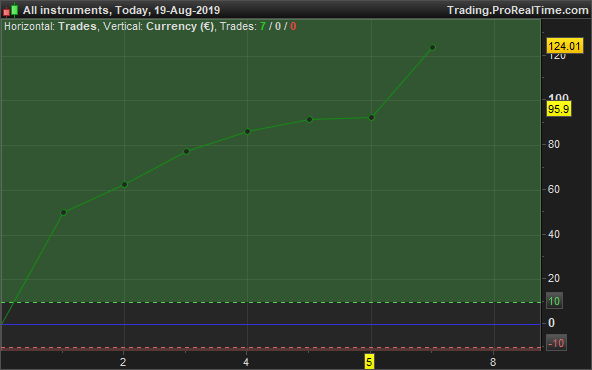Image resolution: width=592 pixels, height=370 pixels.
Task: Click the 124.01 orange value label
Action: 564,46
